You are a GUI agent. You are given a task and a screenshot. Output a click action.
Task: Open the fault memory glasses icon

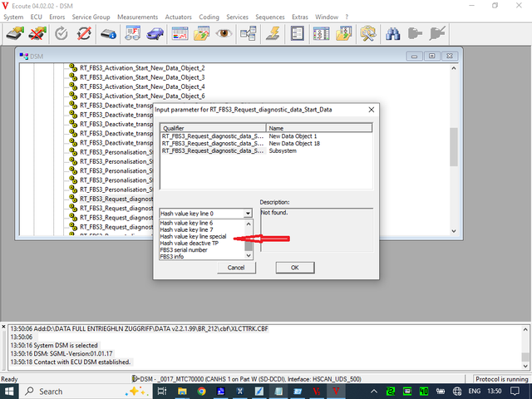[132, 33]
